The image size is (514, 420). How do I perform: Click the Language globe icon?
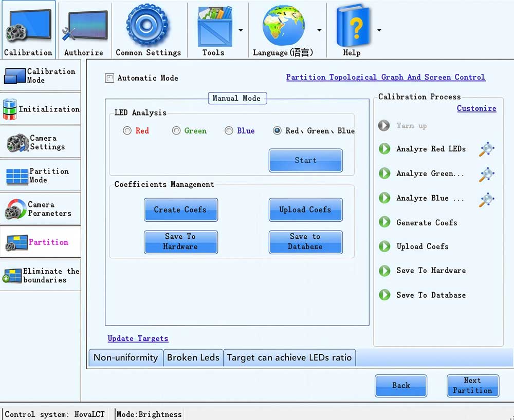(x=284, y=26)
